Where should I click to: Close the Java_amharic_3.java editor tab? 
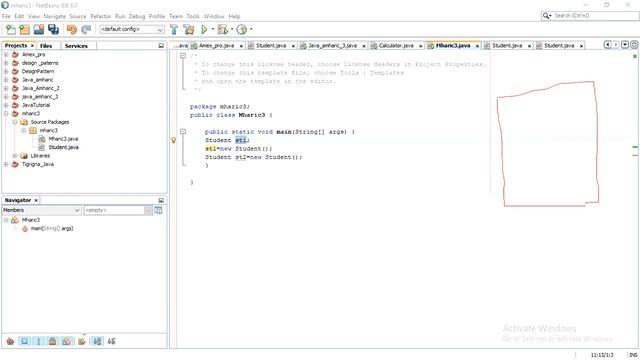point(364,46)
